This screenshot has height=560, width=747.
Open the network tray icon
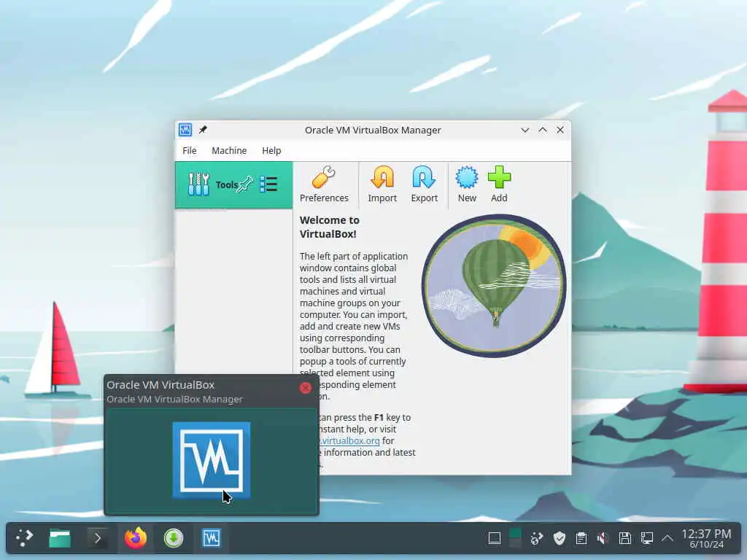tap(647, 539)
